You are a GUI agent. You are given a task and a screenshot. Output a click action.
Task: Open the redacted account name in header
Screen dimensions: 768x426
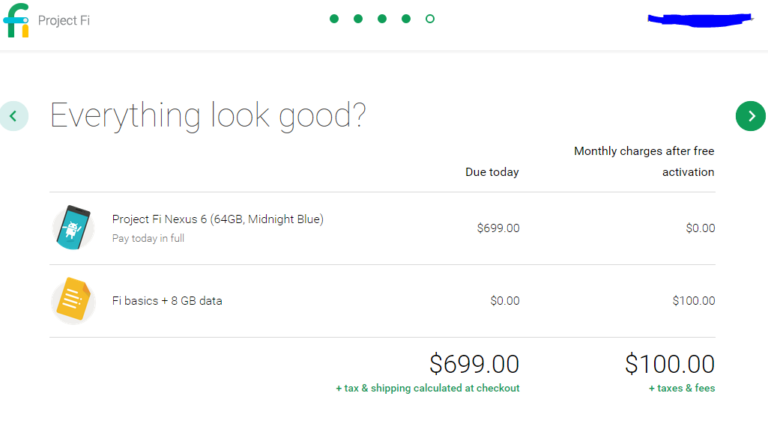(699, 18)
